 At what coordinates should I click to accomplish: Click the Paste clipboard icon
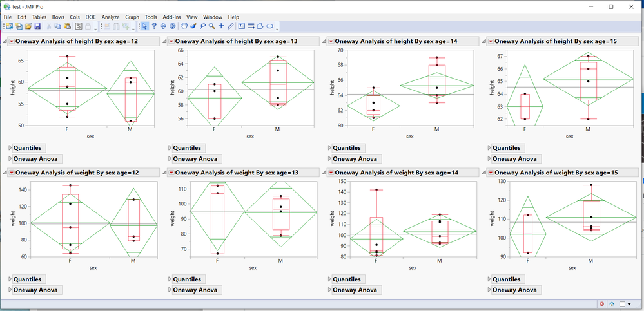click(x=67, y=26)
